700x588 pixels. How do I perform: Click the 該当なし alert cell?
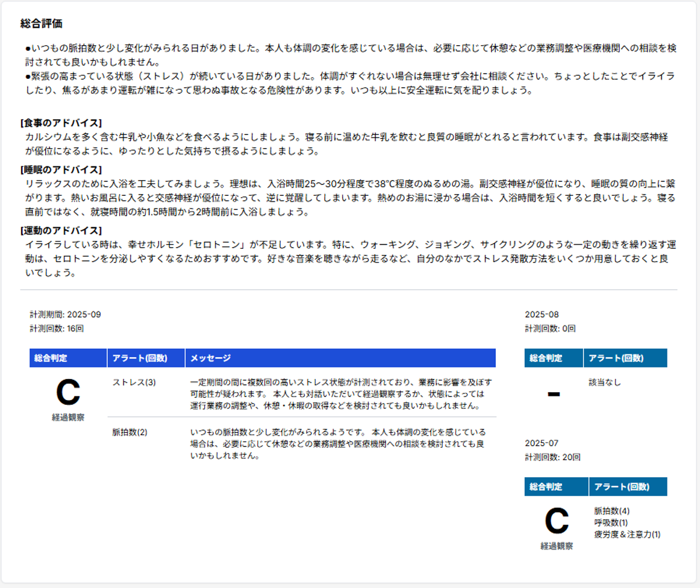coord(604,382)
